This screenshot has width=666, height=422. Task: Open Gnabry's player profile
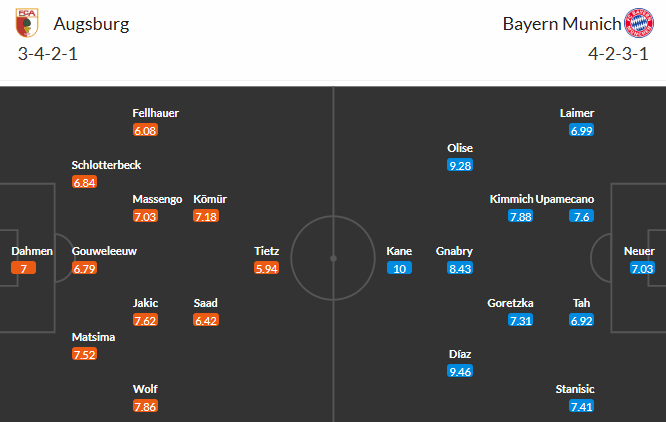click(x=454, y=251)
